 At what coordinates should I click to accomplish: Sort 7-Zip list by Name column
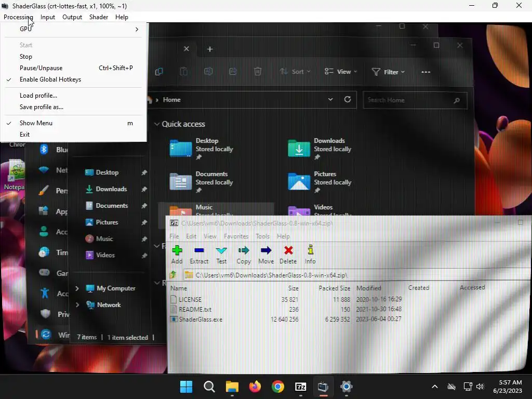point(179,288)
